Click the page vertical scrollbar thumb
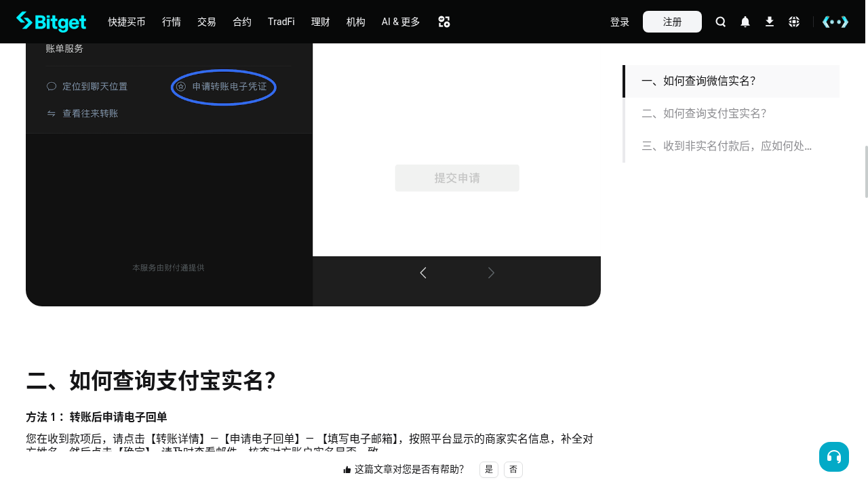The width and height of the screenshot is (868, 488). coord(866,171)
